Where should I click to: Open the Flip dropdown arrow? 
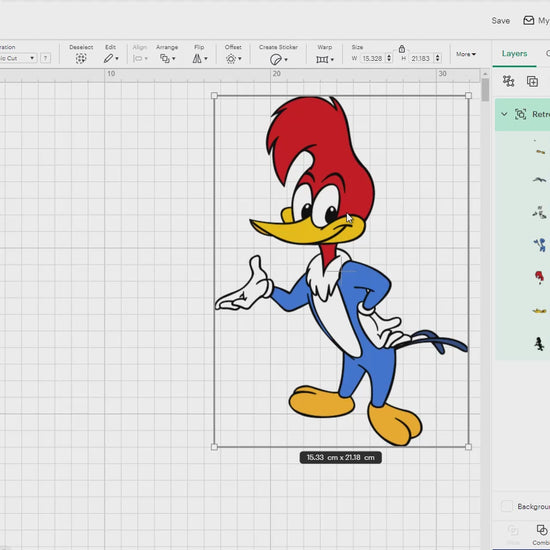pos(206,59)
